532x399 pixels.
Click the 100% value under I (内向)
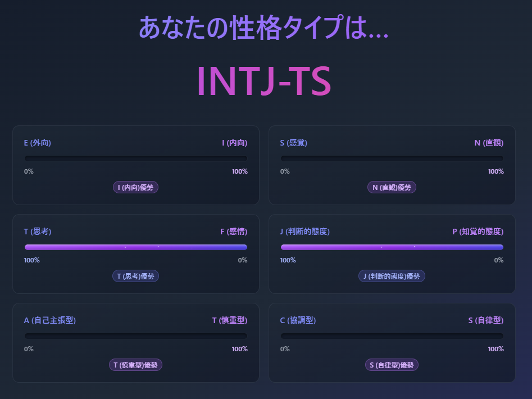click(x=239, y=171)
